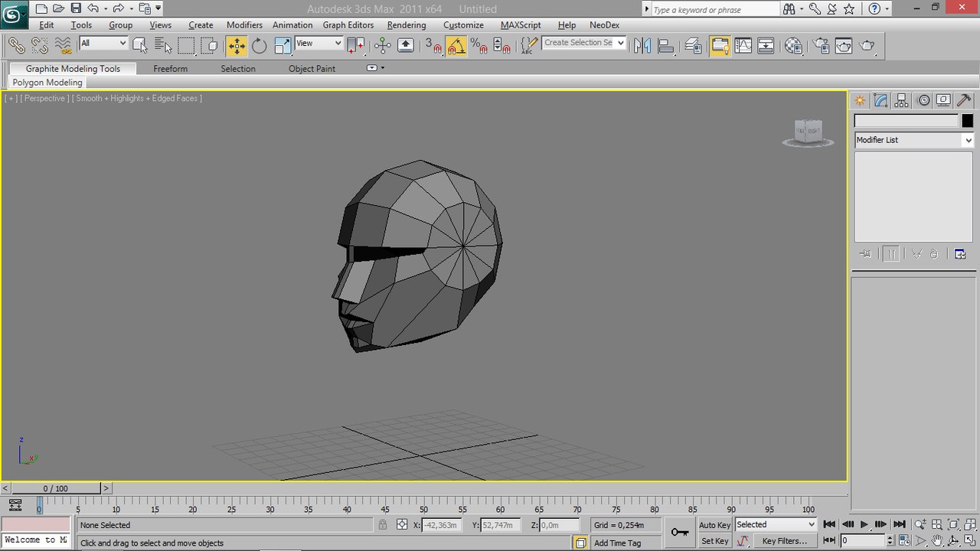This screenshot has width=980, height=551.
Task: Open the Render Setup dialog
Action: (821, 46)
